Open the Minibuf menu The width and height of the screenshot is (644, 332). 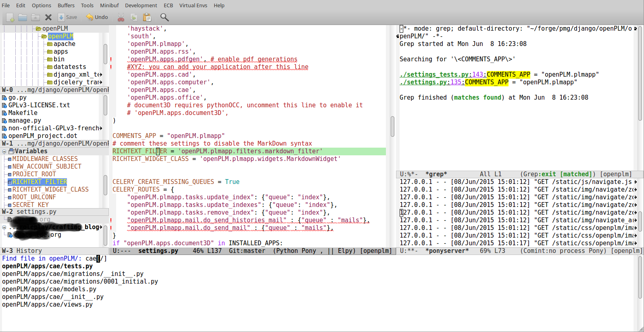(109, 5)
